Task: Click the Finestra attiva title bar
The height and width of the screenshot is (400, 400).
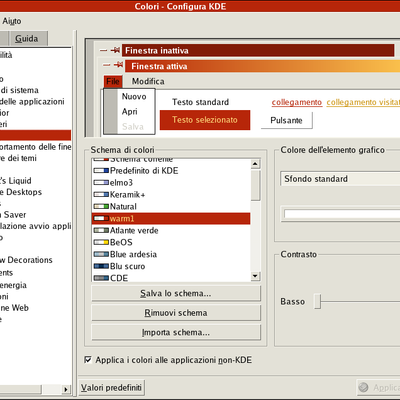Action: tap(262, 66)
